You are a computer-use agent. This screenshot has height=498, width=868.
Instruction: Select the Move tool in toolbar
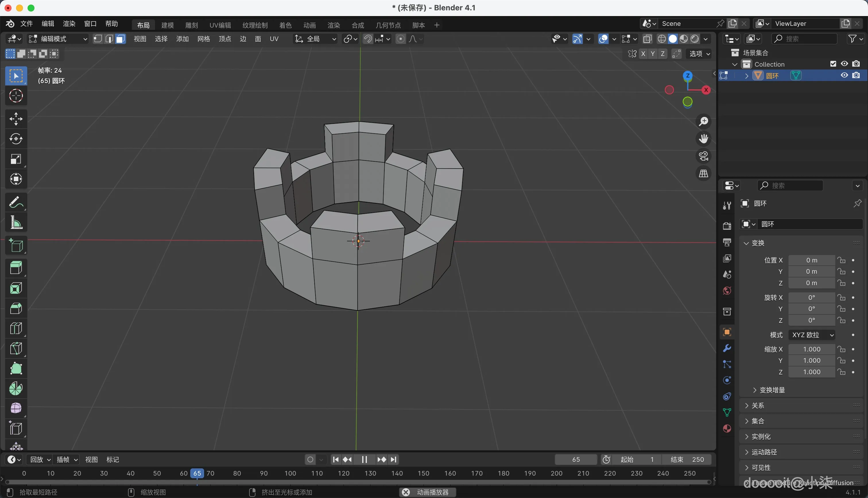point(16,119)
